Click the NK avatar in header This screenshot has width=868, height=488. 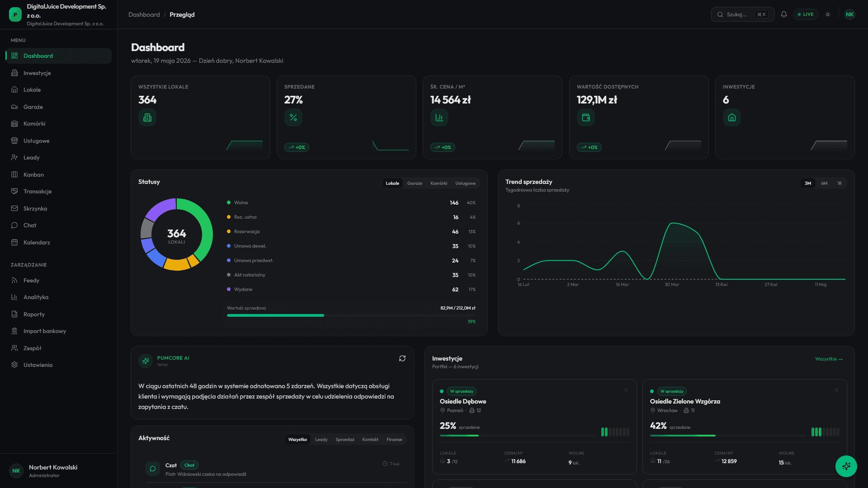pos(850,14)
